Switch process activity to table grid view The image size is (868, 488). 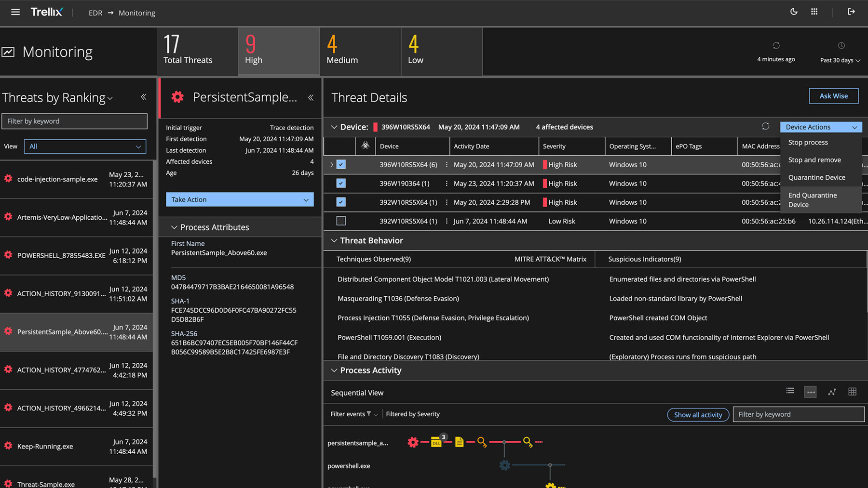852,392
